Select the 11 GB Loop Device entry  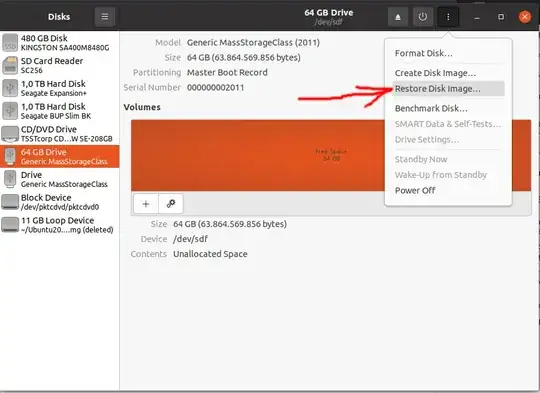pos(60,225)
